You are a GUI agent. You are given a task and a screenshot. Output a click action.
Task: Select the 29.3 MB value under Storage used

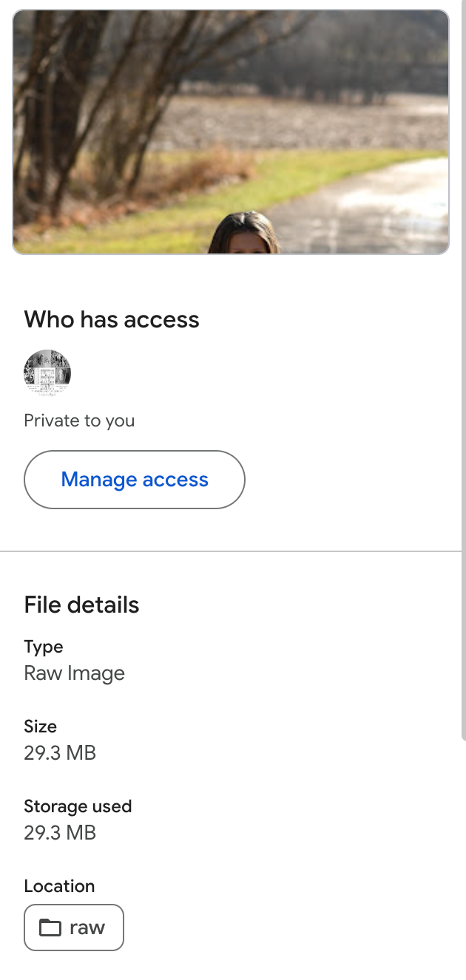coord(60,833)
